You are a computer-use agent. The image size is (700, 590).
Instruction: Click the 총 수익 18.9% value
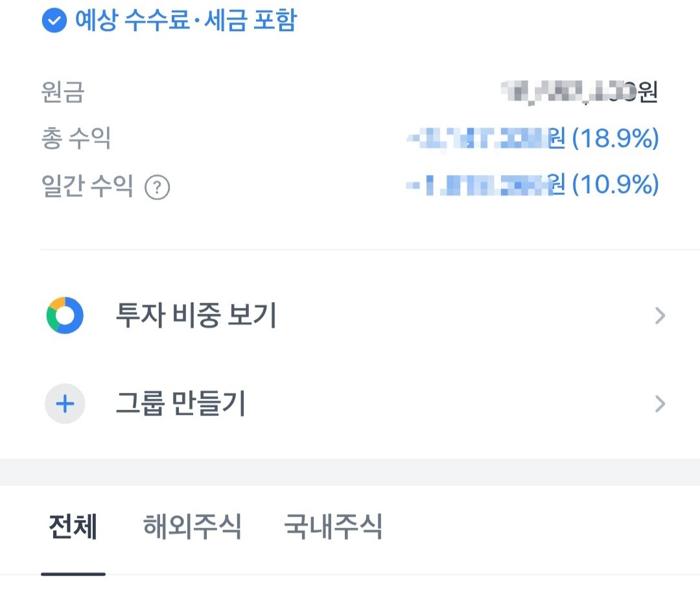point(616,138)
